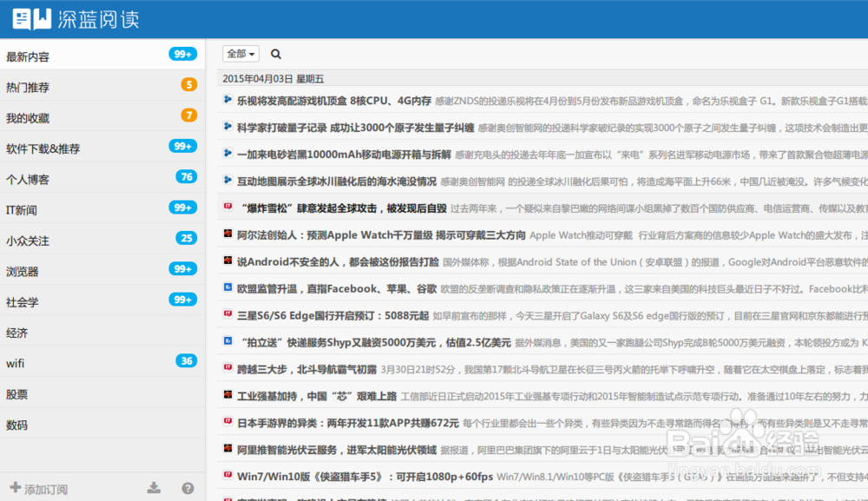
Task: Open article 阿里推智能光伏云服务
Action: [337, 450]
